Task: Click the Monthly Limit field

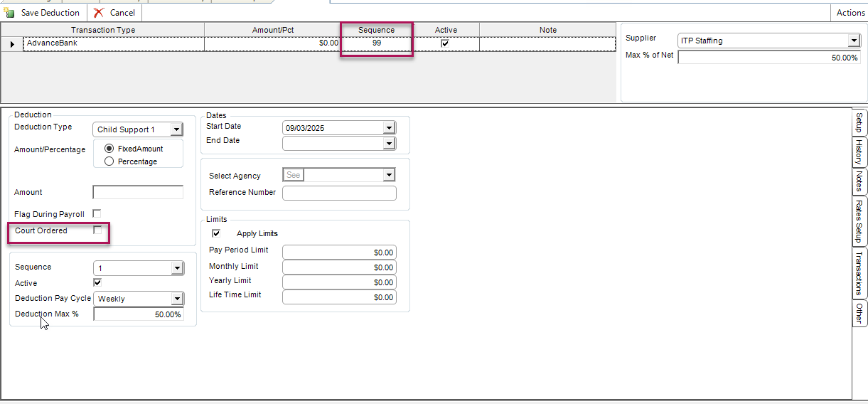Action: click(339, 267)
